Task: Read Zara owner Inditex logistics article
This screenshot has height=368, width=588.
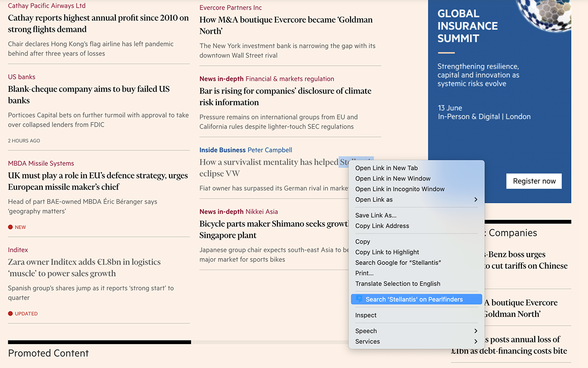Action: [x=85, y=268]
